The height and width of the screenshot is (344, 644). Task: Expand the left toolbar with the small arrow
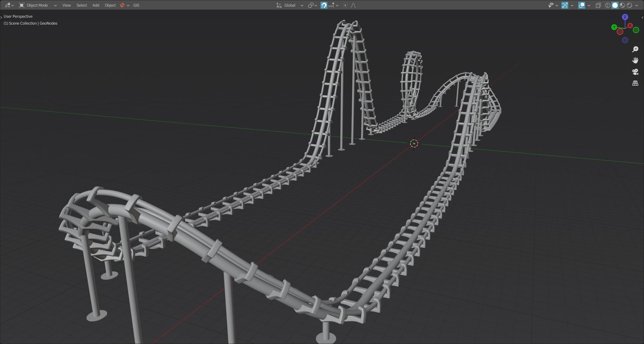tap(1, 17)
